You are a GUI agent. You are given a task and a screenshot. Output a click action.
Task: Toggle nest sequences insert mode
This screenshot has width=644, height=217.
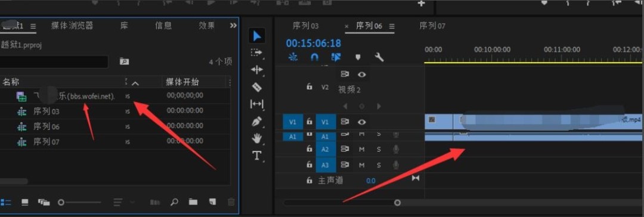(x=293, y=58)
